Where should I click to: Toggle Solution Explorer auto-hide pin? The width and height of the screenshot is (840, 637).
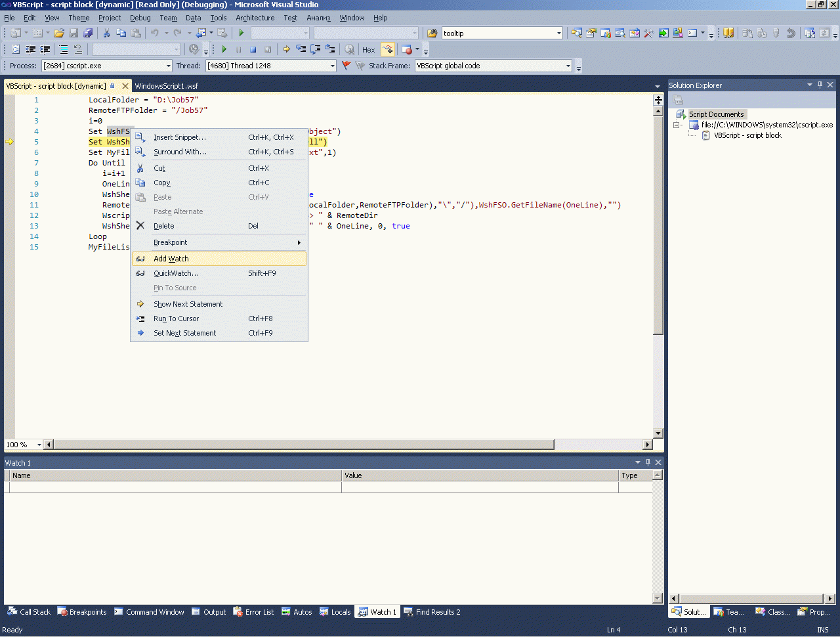(820, 85)
